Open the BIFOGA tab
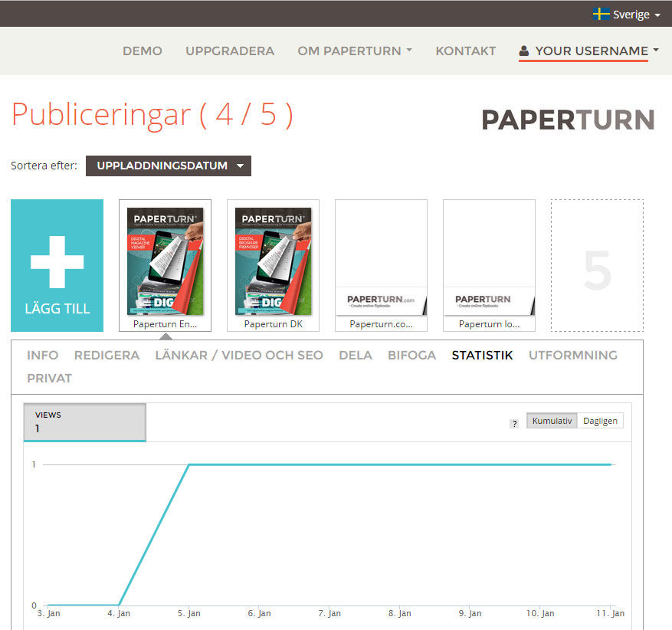 click(x=411, y=356)
